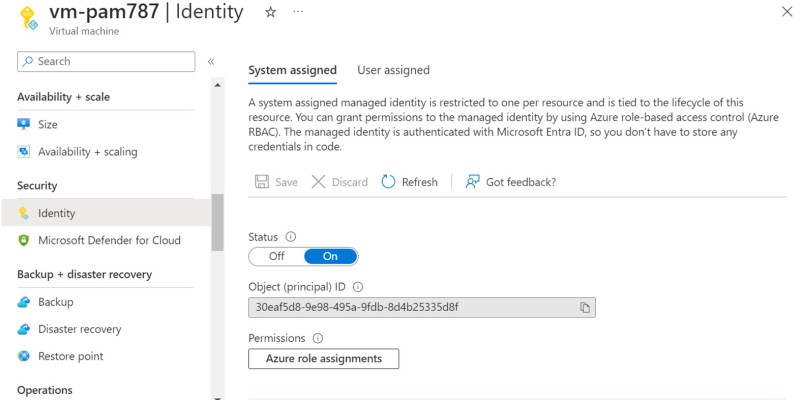The width and height of the screenshot is (800, 400).
Task: Click the Availability + scaling icon
Action: (23, 152)
